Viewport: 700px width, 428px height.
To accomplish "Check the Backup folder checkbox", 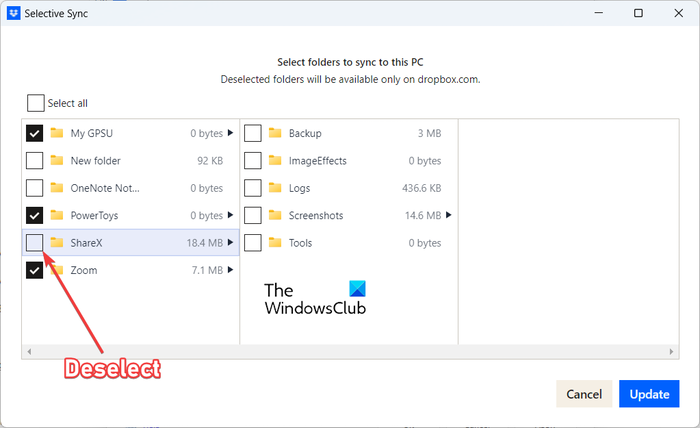I will click(x=253, y=133).
